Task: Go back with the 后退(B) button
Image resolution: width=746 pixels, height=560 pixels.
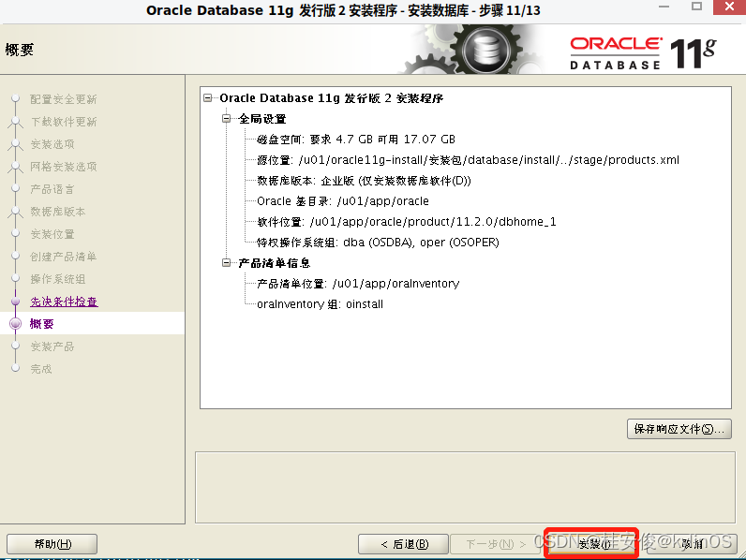Action: pyautogui.click(x=403, y=544)
